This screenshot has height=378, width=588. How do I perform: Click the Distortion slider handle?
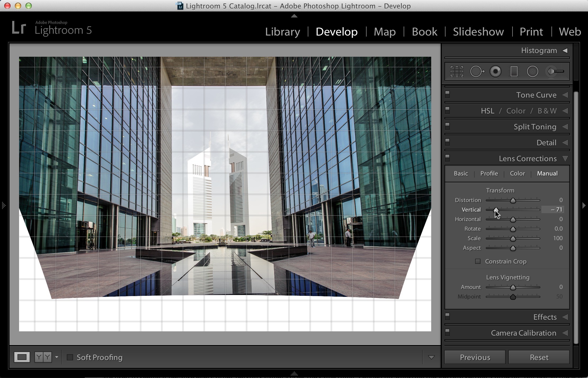513,200
